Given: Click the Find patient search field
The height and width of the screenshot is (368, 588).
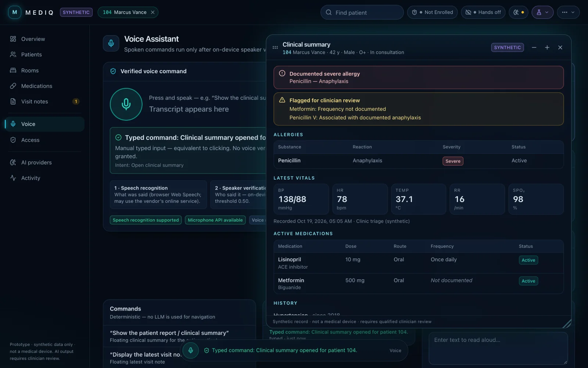Looking at the screenshot, I should coord(362,13).
